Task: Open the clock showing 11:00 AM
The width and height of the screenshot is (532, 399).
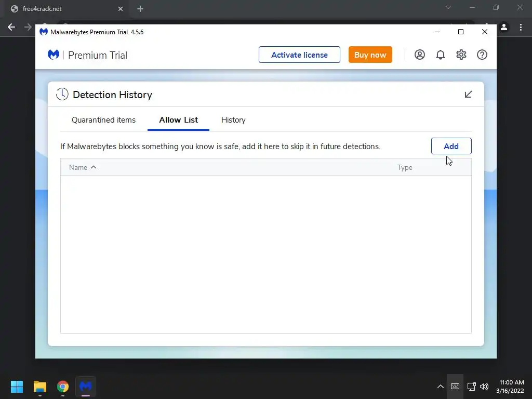Action: (510, 387)
